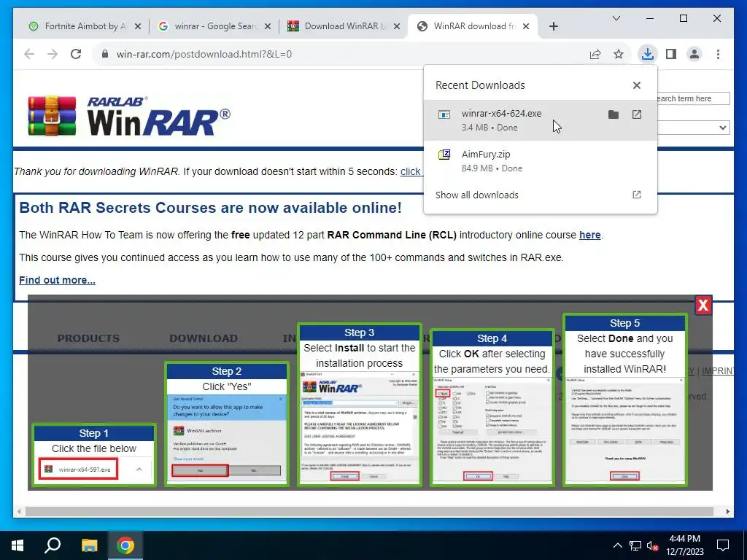747x560 pixels.
Task: Close the Download WinRAR tab
Action: coord(396,26)
